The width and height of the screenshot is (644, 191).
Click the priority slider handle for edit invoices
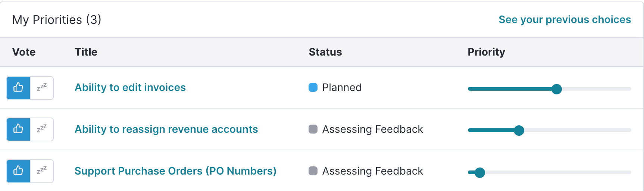557,89
